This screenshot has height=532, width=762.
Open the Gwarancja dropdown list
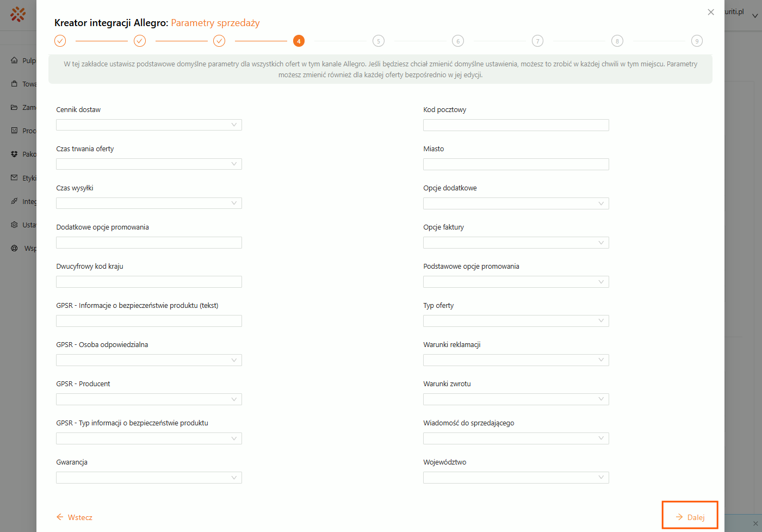[148, 478]
